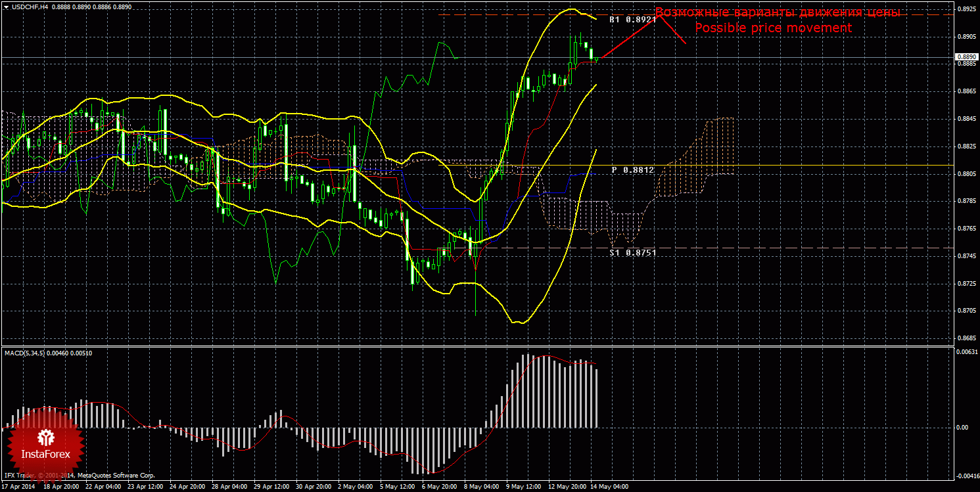Click the small triangle before USDCHF,H4
This screenshot has width=980, height=492.
[5, 6]
